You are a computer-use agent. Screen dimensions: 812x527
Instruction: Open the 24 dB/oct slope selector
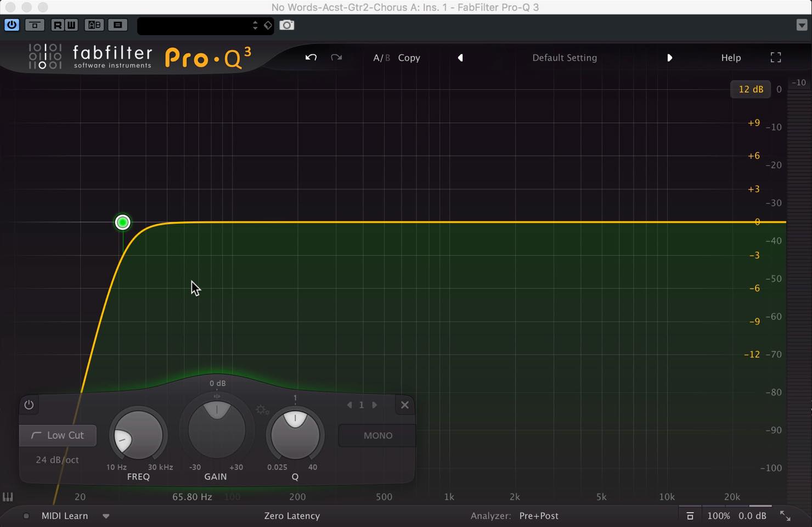(x=58, y=460)
